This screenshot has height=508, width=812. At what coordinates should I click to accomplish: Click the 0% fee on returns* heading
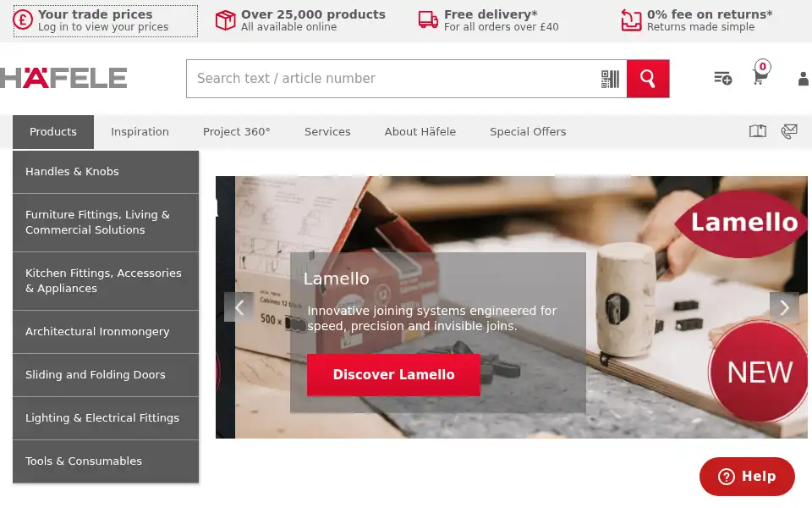coord(710,14)
